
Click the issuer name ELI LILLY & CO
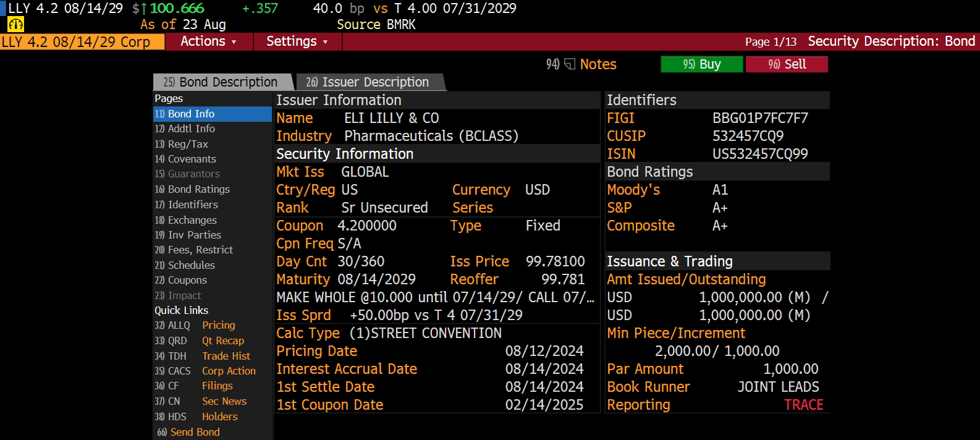[x=392, y=118]
